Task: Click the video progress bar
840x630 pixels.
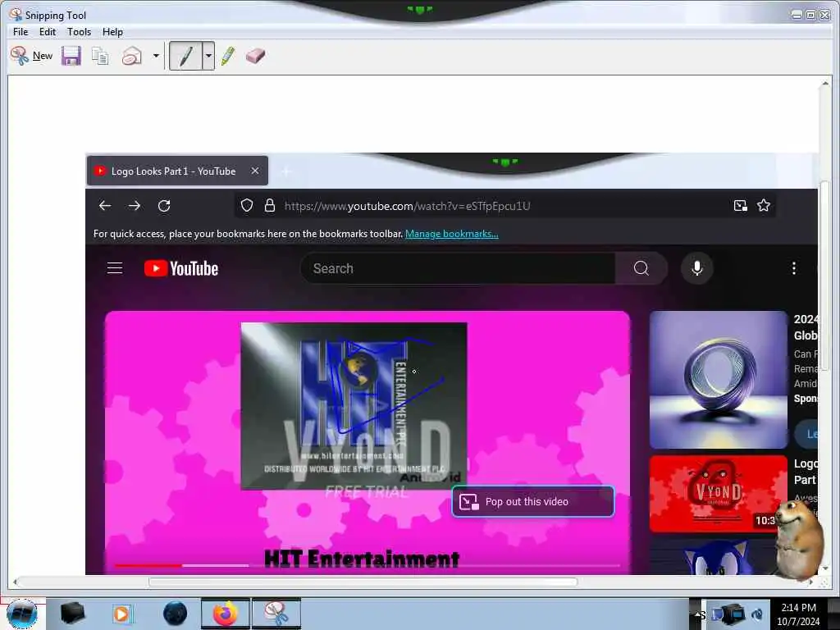Action: [x=367, y=565]
